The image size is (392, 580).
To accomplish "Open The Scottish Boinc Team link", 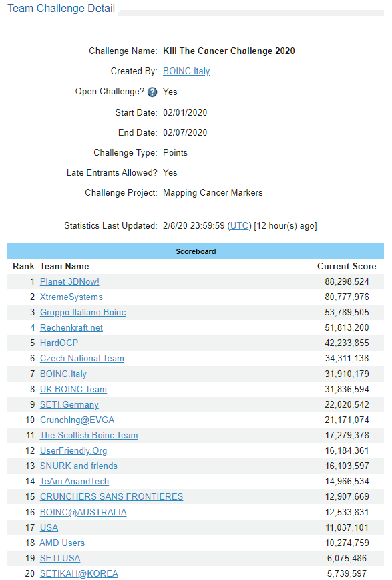I will (x=89, y=436).
